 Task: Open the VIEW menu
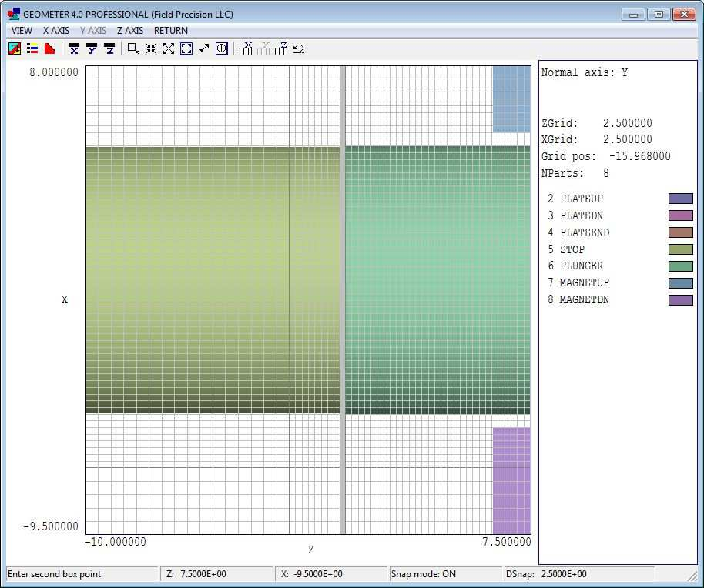point(22,31)
